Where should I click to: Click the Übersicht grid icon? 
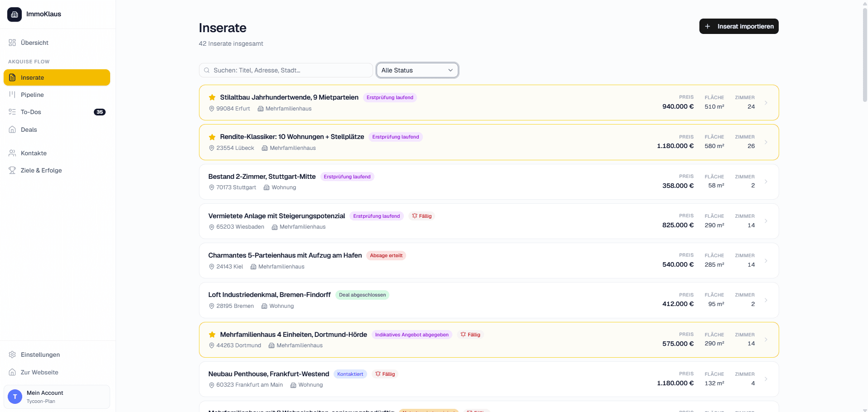(x=12, y=43)
